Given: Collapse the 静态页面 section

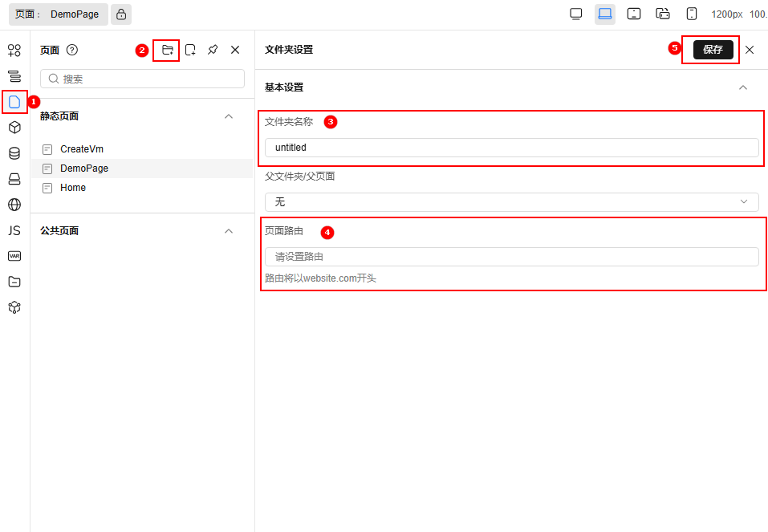Looking at the screenshot, I should [x=230, y=116].
